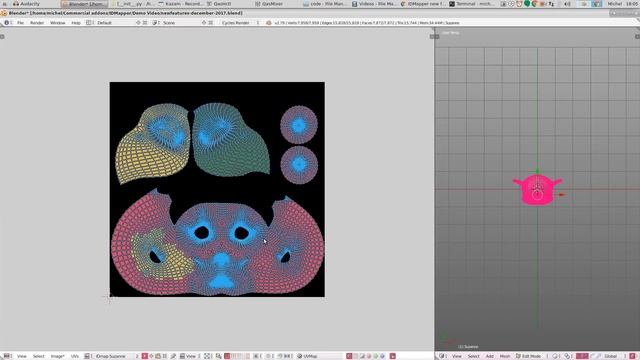640x360 pixels.
Task: Expand the UV editor left region plus
Action: click(2, 37)
